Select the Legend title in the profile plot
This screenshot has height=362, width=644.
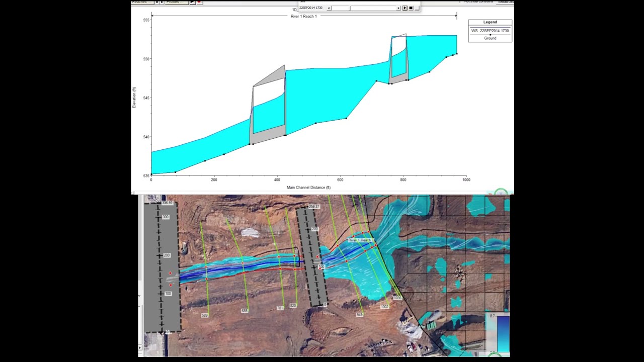pos(490,22)
